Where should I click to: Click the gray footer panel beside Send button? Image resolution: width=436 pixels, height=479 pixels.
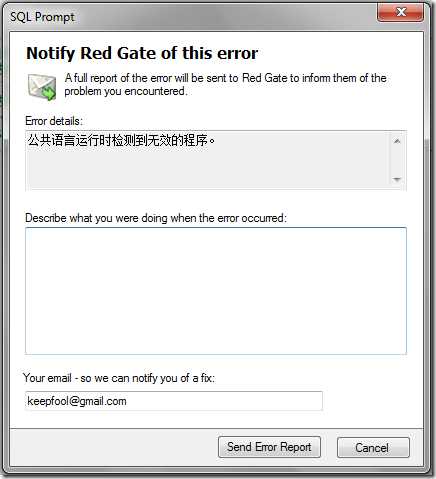[113, 447]
